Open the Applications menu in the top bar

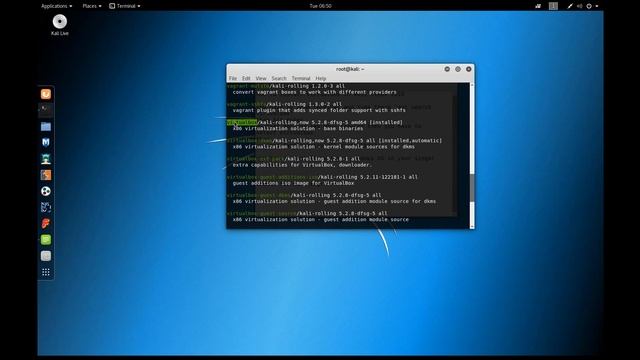(x=56, y=6)
